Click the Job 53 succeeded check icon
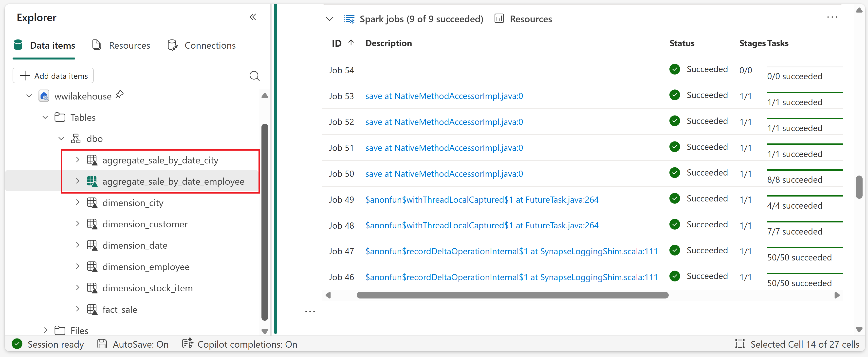Viewport: 868px width, 357px height. [675, 95]
